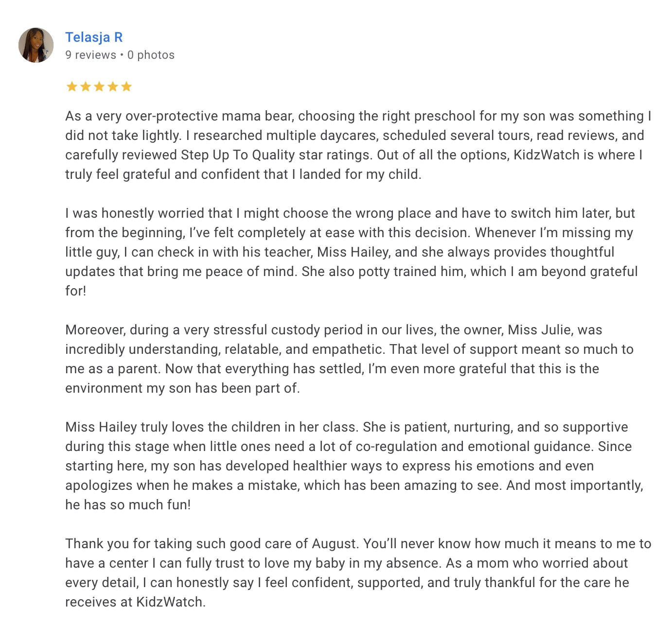Click the paragraph starting "I was honestly worried"
672x625 pixels.
[x=350, y=252]
